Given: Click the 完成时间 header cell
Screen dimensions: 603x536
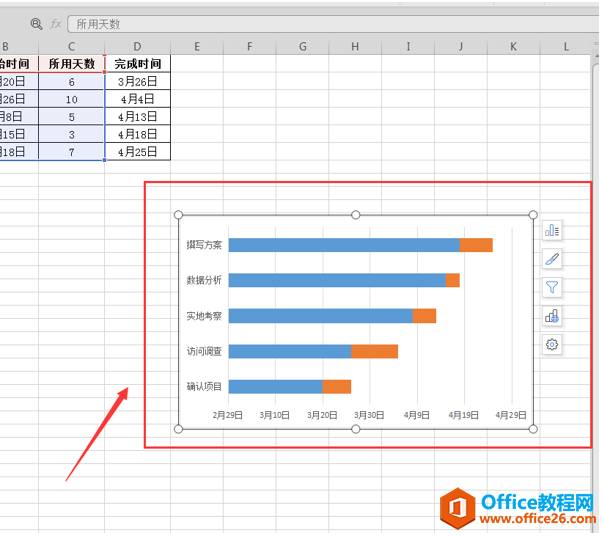Looking at the screenshot, I should click(x=138, y=64).
